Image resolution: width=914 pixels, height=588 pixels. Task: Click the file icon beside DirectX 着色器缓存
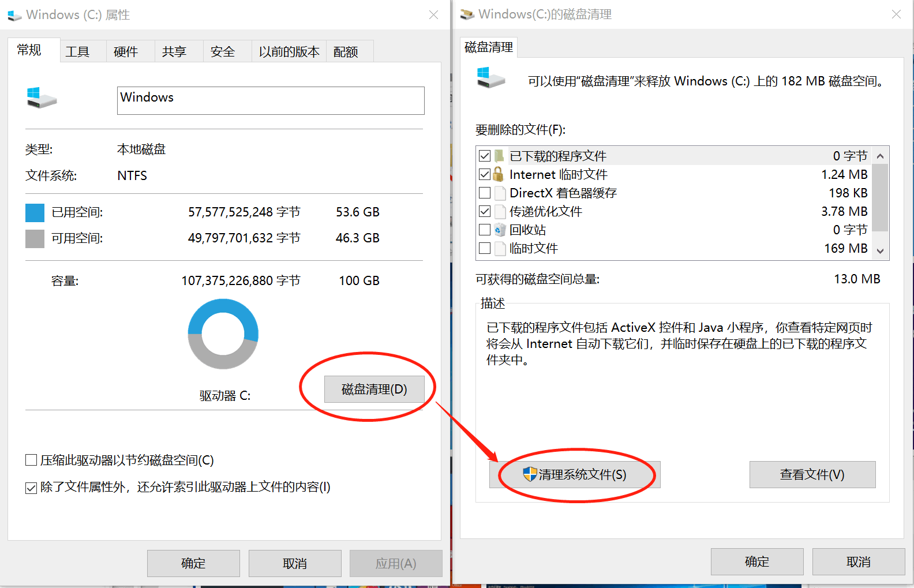[500, 193]
